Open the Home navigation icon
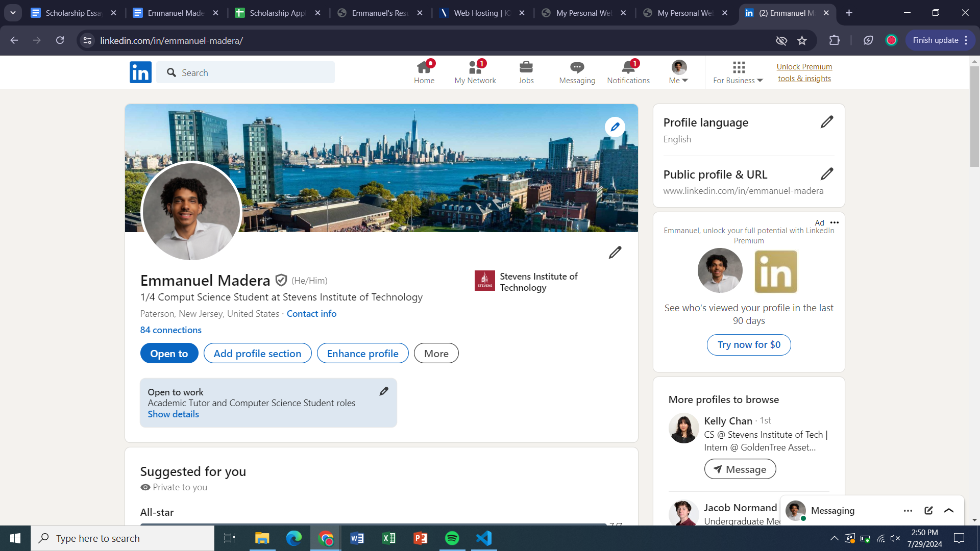This screenshot has height=551, width=980. (424, 72)
